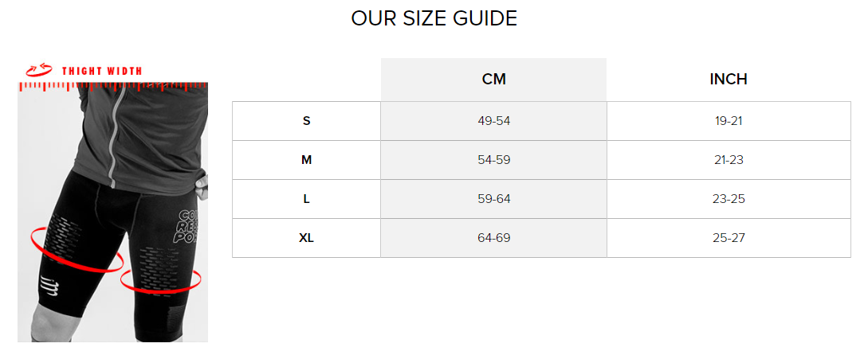
Task: Click the 19-21 inch cell
Action: [729, 121]
